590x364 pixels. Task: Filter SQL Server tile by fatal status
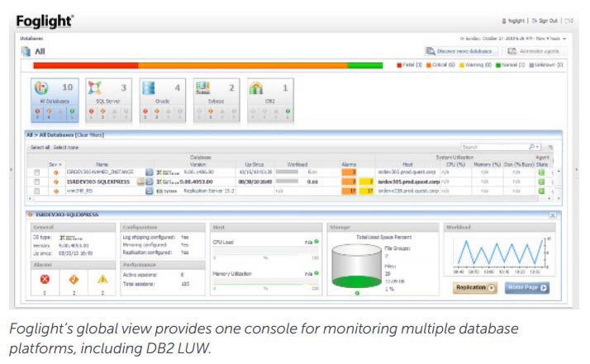click(x=91, y=111)
